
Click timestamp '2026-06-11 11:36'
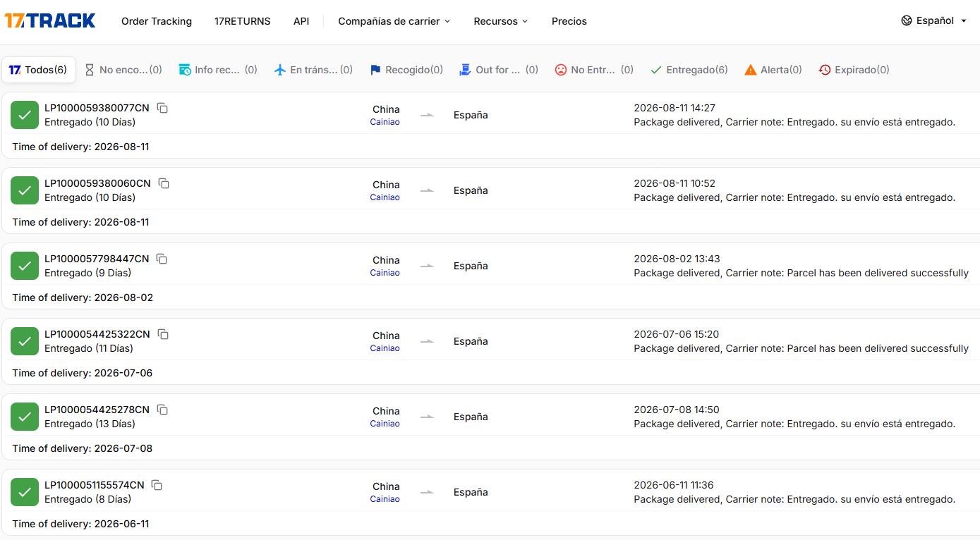click(x=673, y=485)
